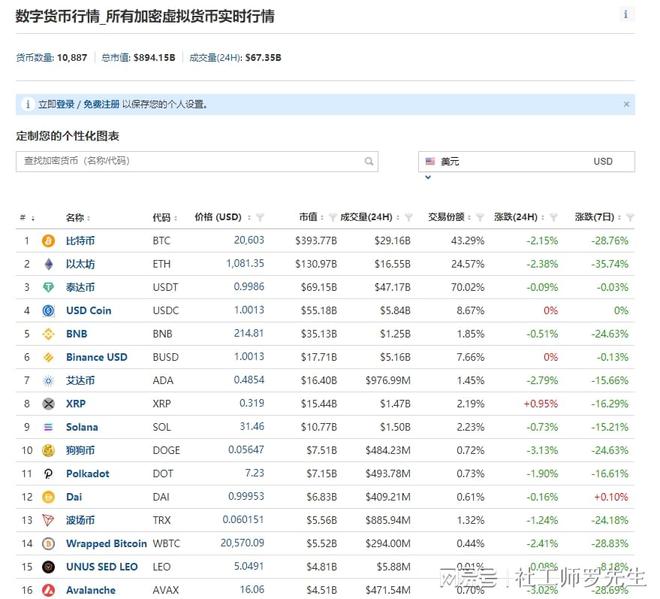Click the TRON TRX logo icon

[48, 520]
